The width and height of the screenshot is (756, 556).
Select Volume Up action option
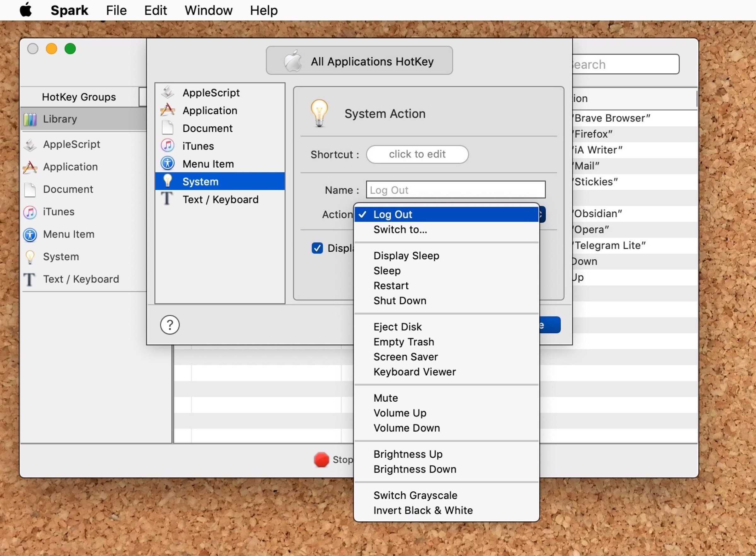(x=400, y=413)
